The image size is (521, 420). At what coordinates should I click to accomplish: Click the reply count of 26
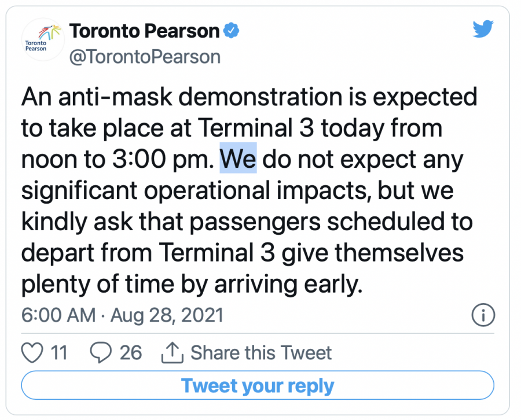click(x=131, y=352)
